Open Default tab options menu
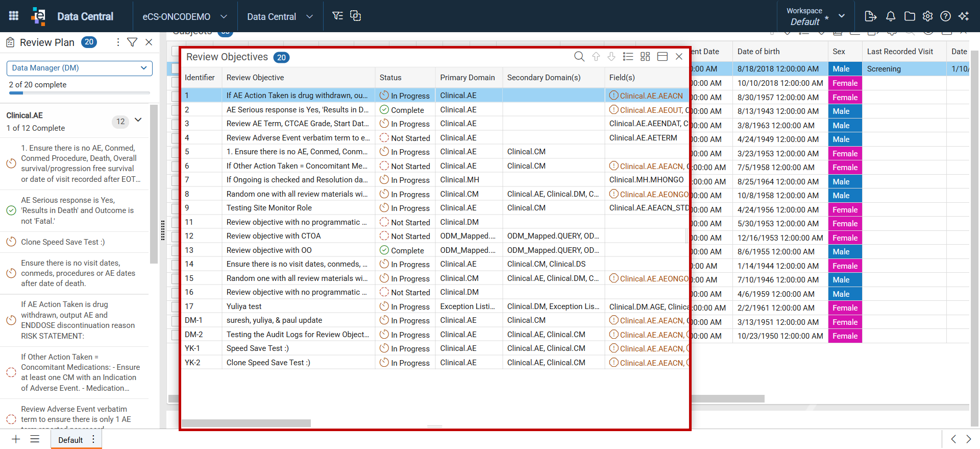This screenshot has width=980, height=449. (x=93, y=439)
